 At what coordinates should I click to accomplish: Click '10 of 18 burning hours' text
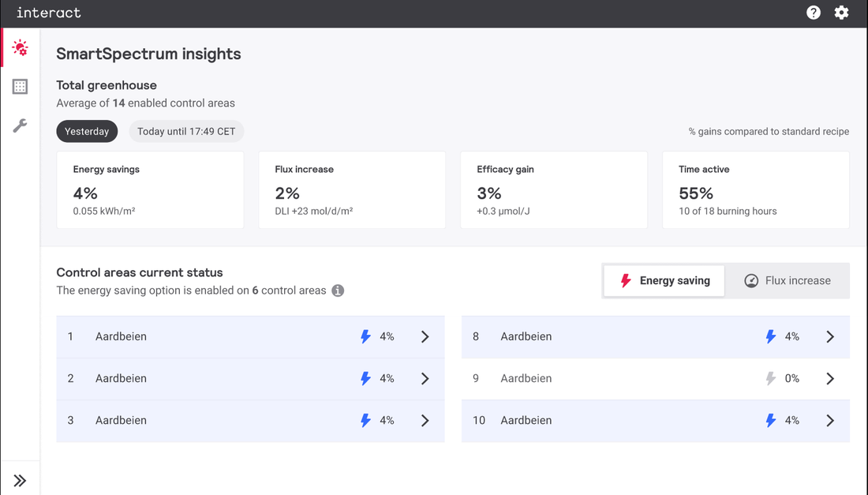[x=728, y=212]
